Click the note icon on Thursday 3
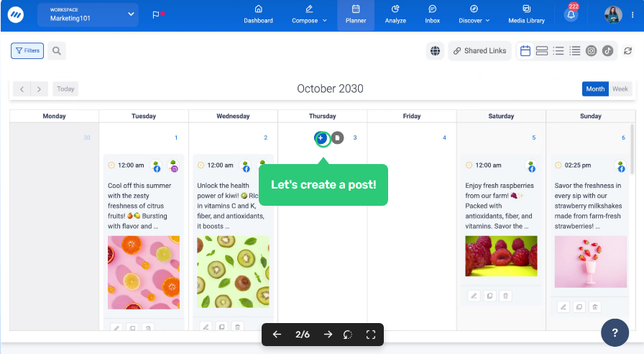 (x=338, y=137)
